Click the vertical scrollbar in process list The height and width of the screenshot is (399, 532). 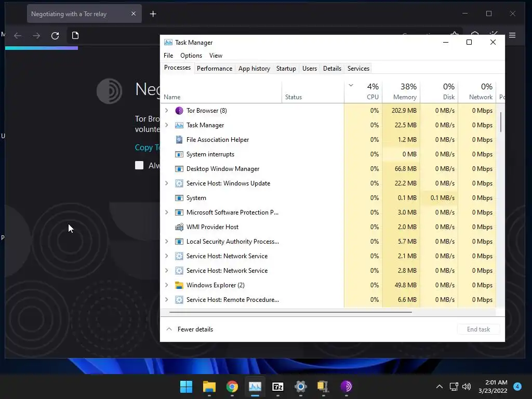[x=500, y=122]
